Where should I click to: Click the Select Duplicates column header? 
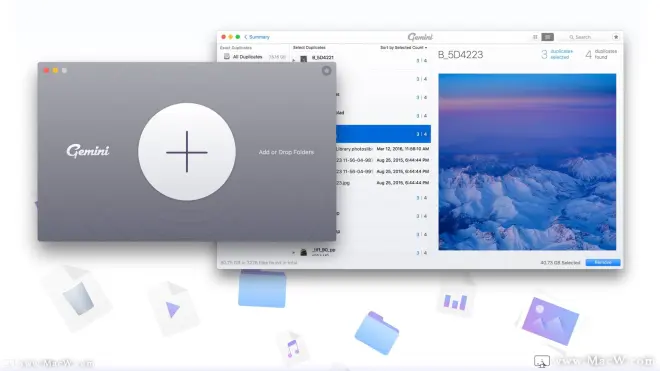(309, 48)
